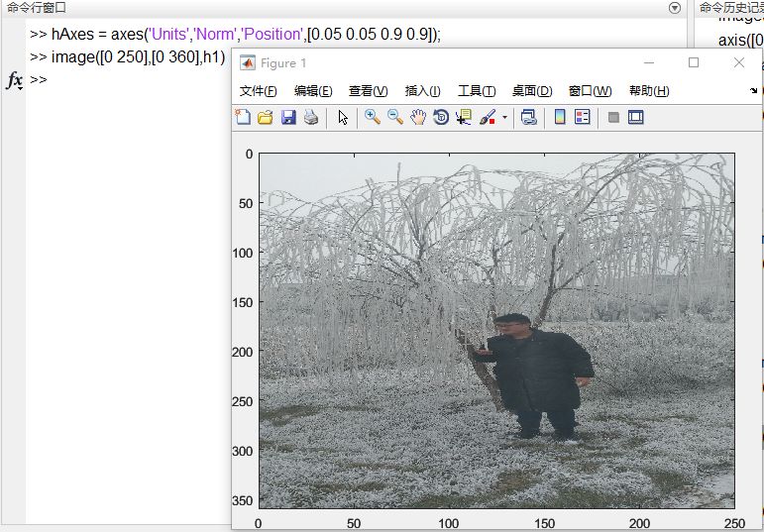Open the 窗口(W) menu in Figure 1
Image resolution: width=764 pixels, height=532 pixels.
590,91
